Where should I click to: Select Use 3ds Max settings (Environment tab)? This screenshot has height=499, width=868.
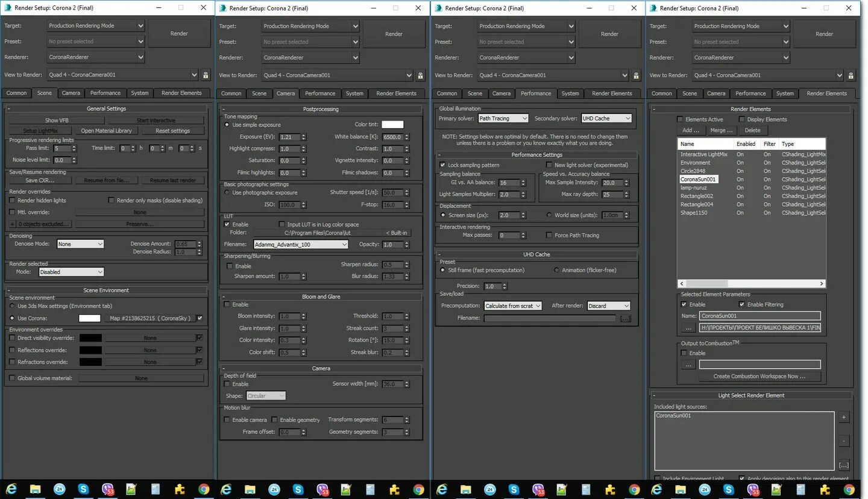coord(12,306)
